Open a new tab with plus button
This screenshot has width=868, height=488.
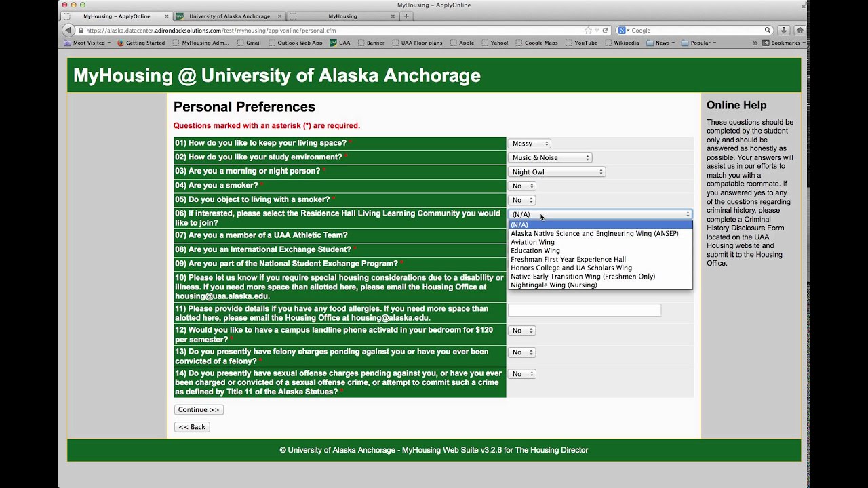[406, 16]
